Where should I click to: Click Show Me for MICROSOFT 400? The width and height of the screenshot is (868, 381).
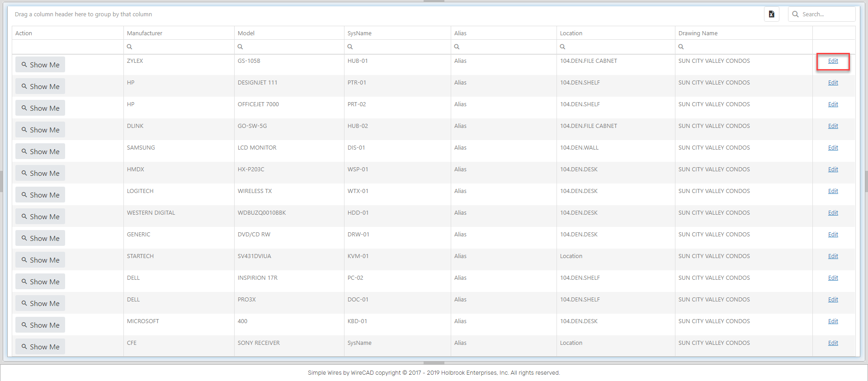point(40,325)
